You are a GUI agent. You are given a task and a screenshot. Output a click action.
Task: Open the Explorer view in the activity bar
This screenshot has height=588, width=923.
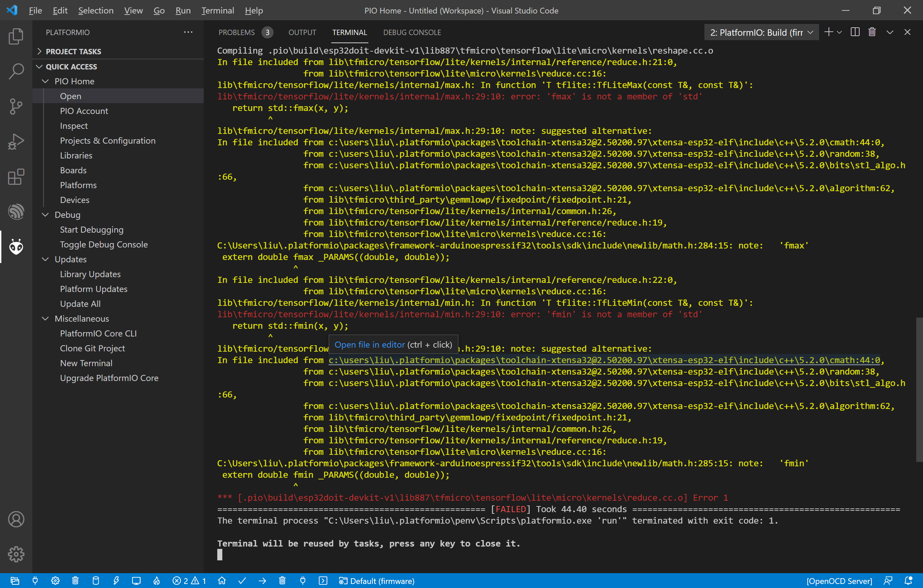pyautogui.click(x=16, y=36)
